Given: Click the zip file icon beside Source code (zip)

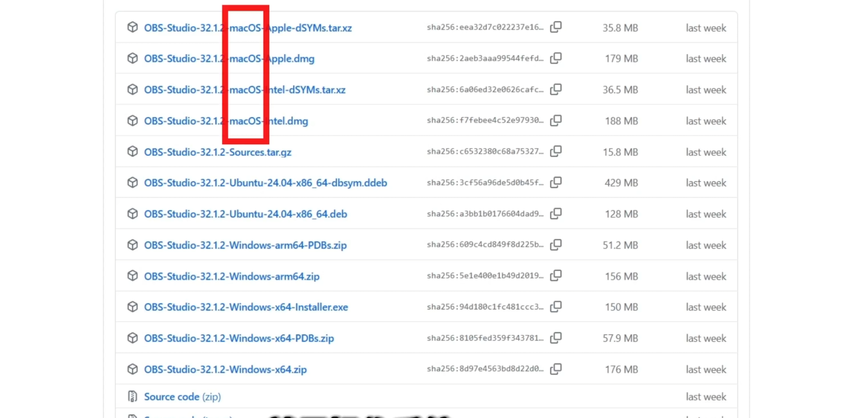Looking at the screenshot, I should (133, 396).
